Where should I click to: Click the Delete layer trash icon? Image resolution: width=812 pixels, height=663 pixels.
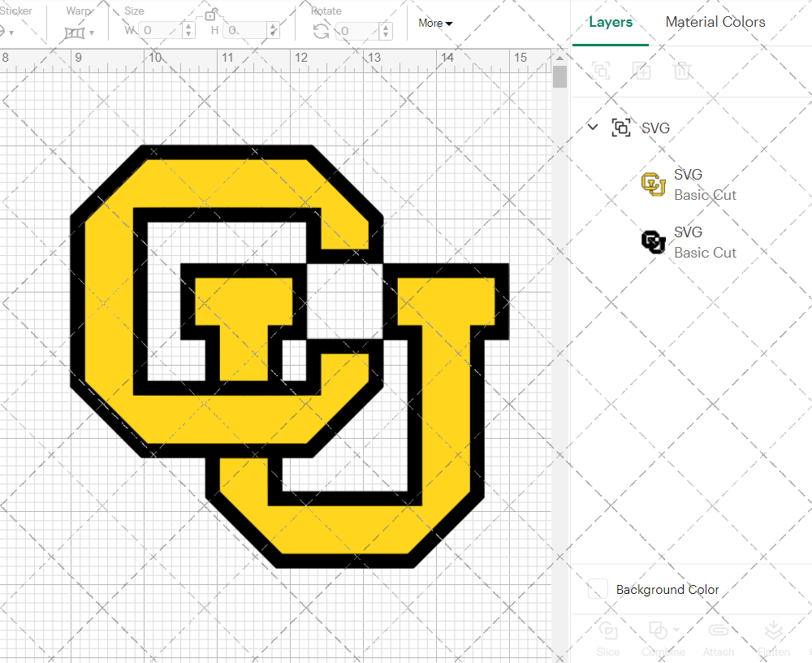[682, 71]
